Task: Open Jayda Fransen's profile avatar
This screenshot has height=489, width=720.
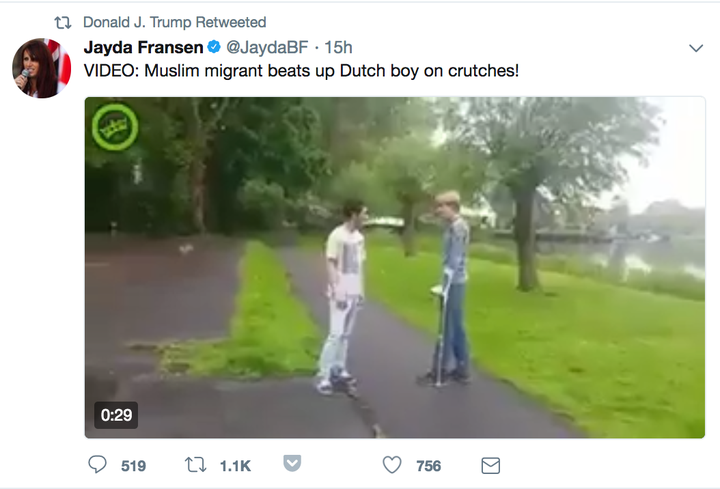Action: [x=41, y=68]
